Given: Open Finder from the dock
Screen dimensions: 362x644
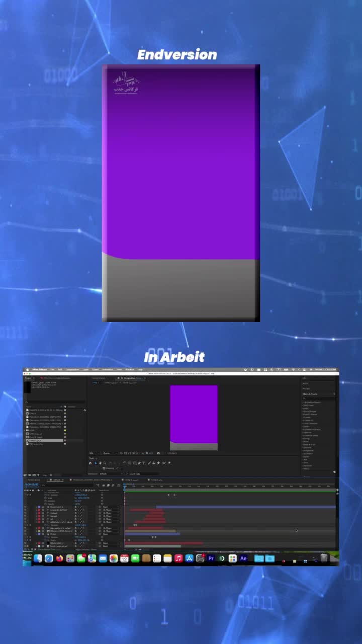Looking at the screenshot, I should [39, 558].
